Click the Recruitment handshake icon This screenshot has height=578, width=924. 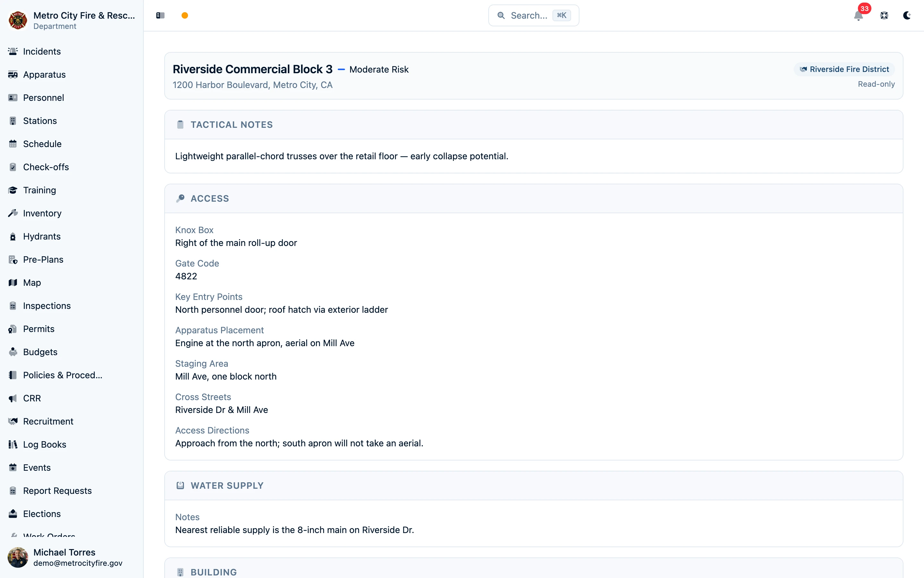[x=13, y=421]
